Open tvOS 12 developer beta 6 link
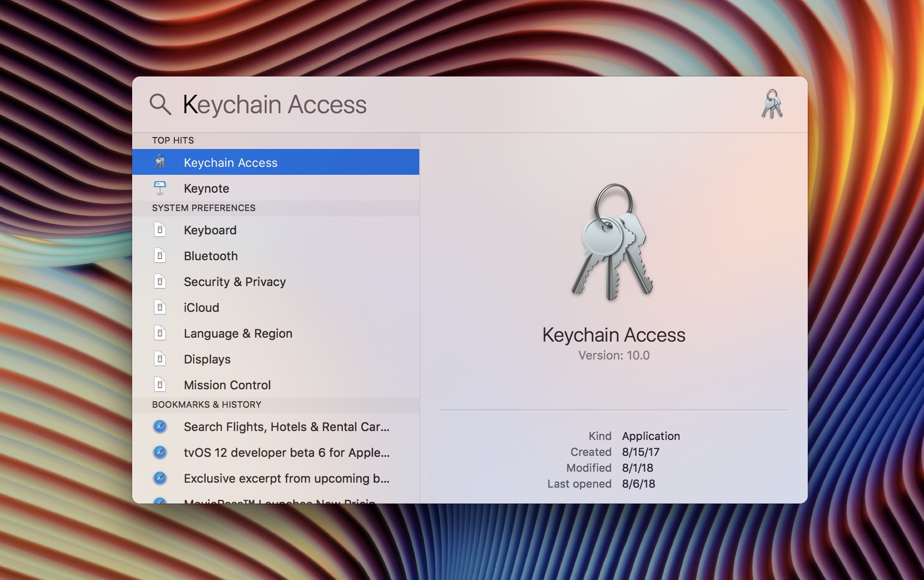 (286, 453)
